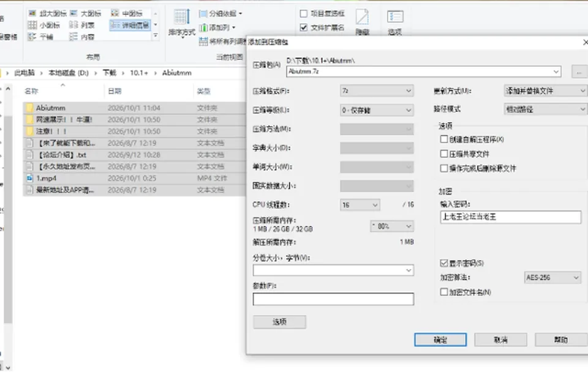Viewport: 588px width, 372px height.
Task: Click 取消 to cancel archive dialog
Action: point(500,340)
